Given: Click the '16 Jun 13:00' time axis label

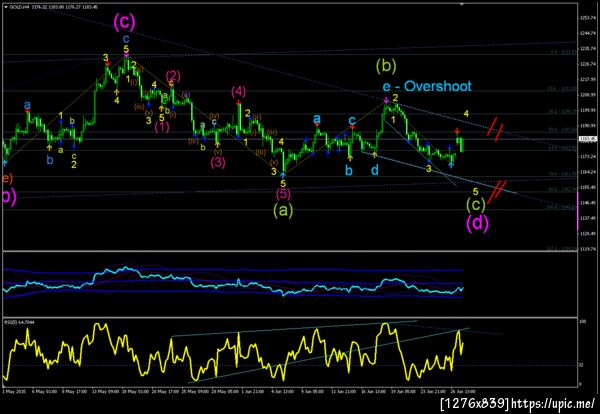Looking at the screenshot, I should point(374,392).
